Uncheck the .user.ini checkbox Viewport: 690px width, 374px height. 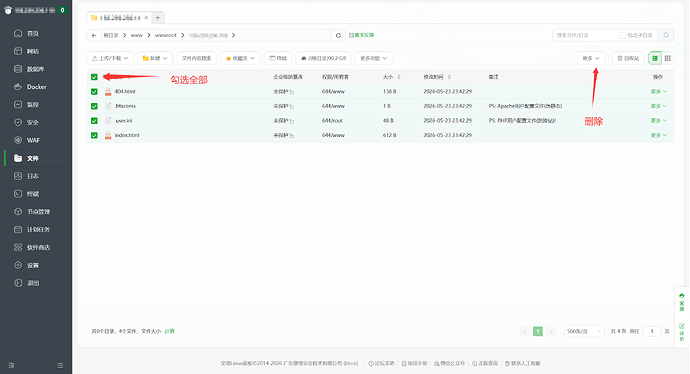click(94, 121)
